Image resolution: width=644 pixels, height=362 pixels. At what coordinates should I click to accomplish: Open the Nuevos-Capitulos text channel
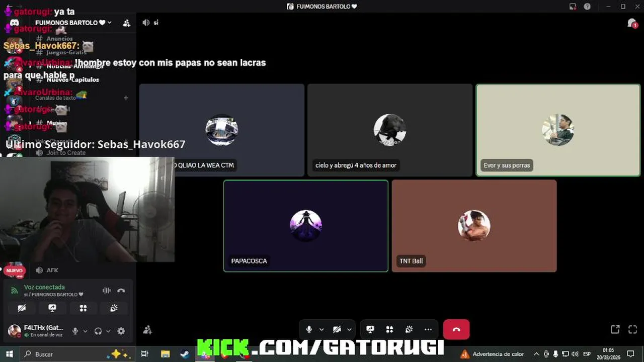point(72,79)
